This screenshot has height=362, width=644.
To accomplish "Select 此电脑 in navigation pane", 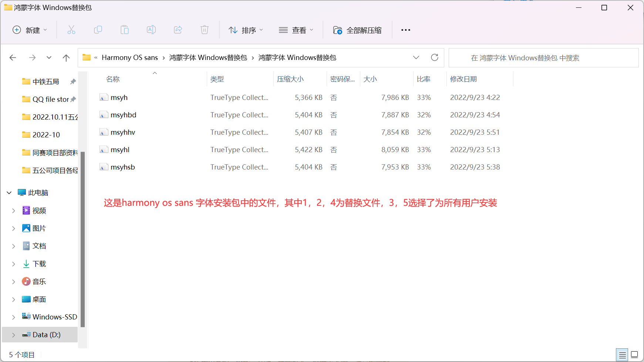I will pos(38,192).
